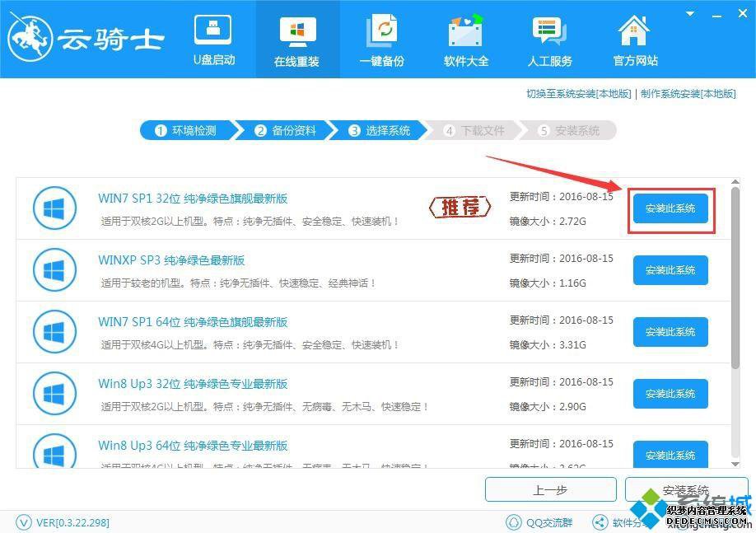Go to step 1 环境检测
The width and height of the screenshot is (756, 533).
[186, 131]
